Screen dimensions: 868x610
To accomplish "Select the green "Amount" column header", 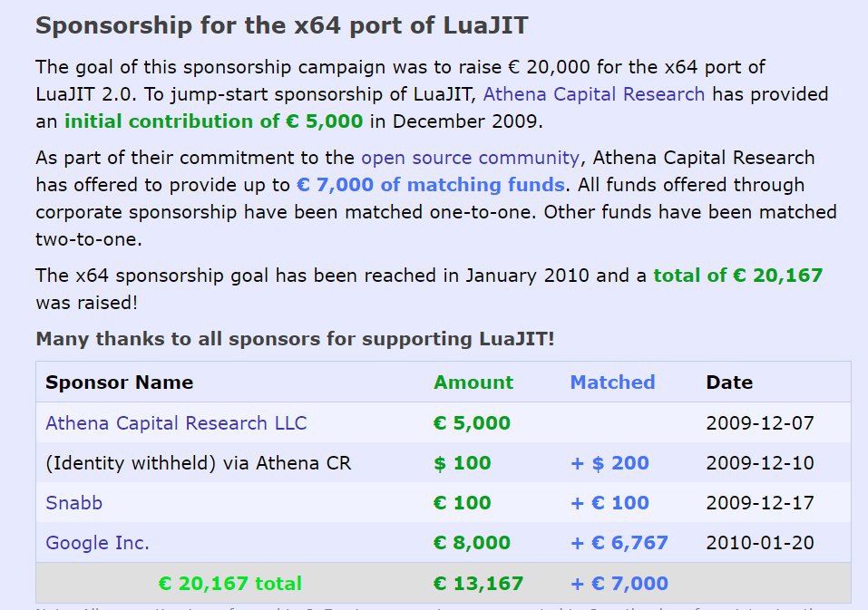I will click(473, 382).
